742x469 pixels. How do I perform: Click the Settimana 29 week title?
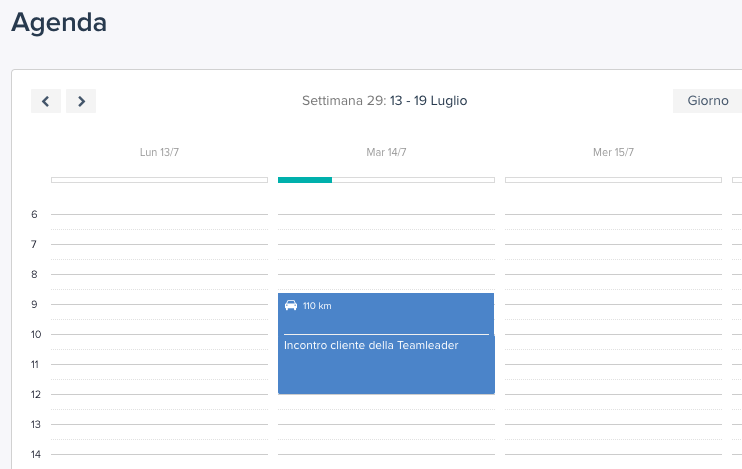tap(385, 101)
